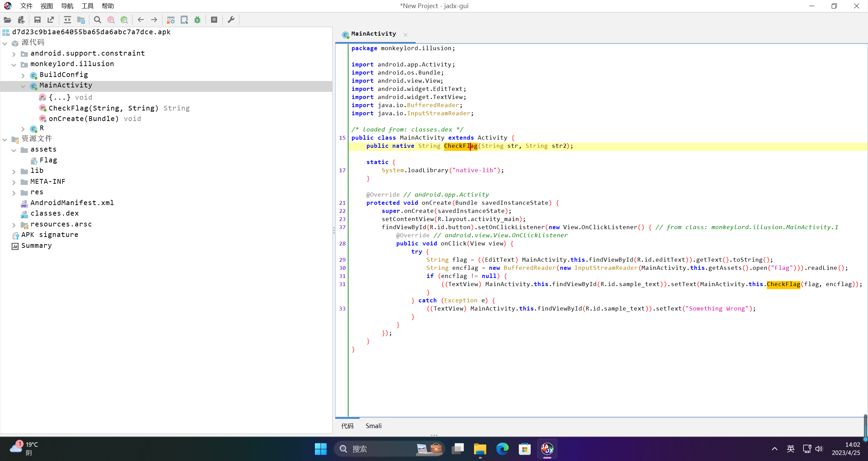Click the open file toolbar icon
Image resolution: width=868 pixels, height=461 pixels.
[x=7, y=20]
